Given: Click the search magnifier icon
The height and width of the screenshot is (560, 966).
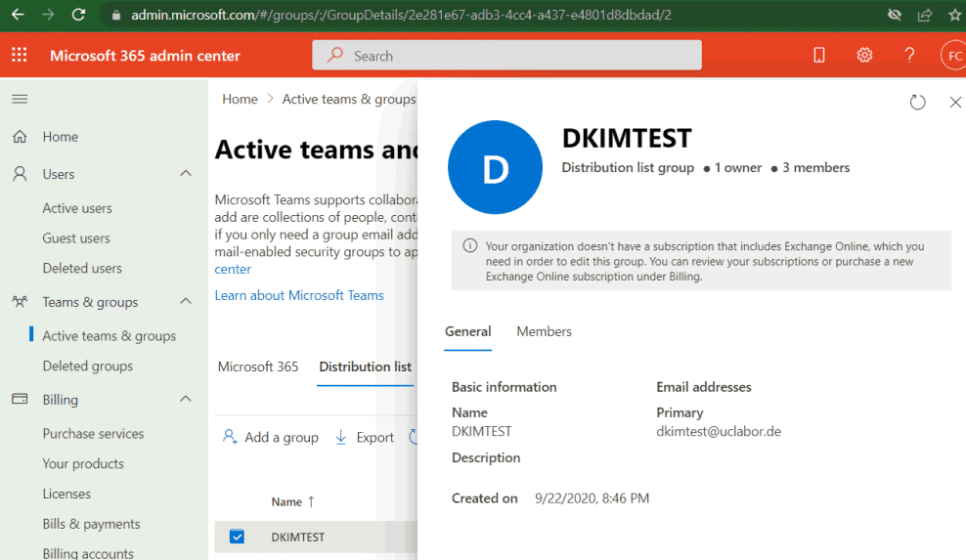Looking at the screenshot, I should tap(335, 56).
